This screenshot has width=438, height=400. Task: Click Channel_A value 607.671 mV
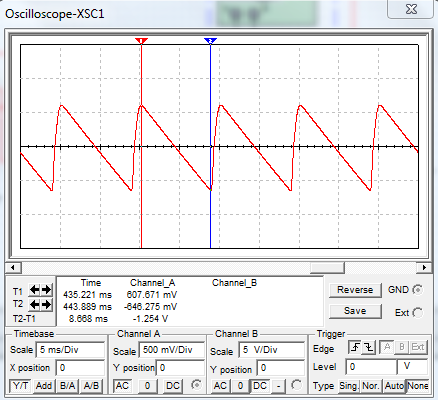pyautogui.click(x=152, y=295)
